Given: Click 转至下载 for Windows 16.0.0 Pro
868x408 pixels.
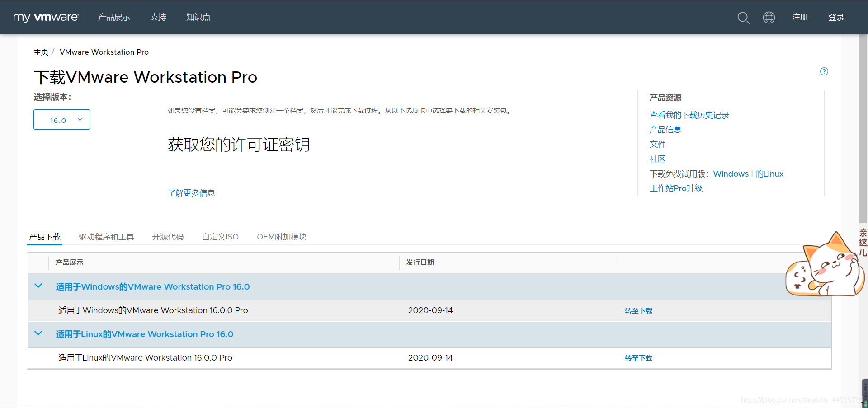Looking at the screenshot, I should (x=638, y=310).
